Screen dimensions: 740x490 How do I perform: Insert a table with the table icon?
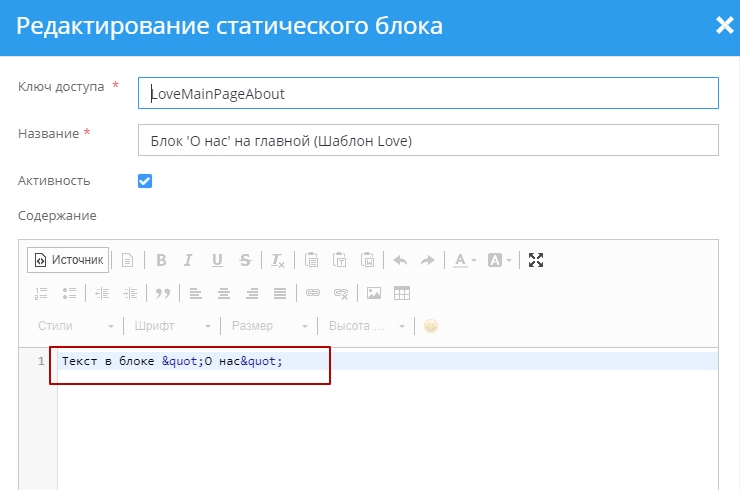402,293
